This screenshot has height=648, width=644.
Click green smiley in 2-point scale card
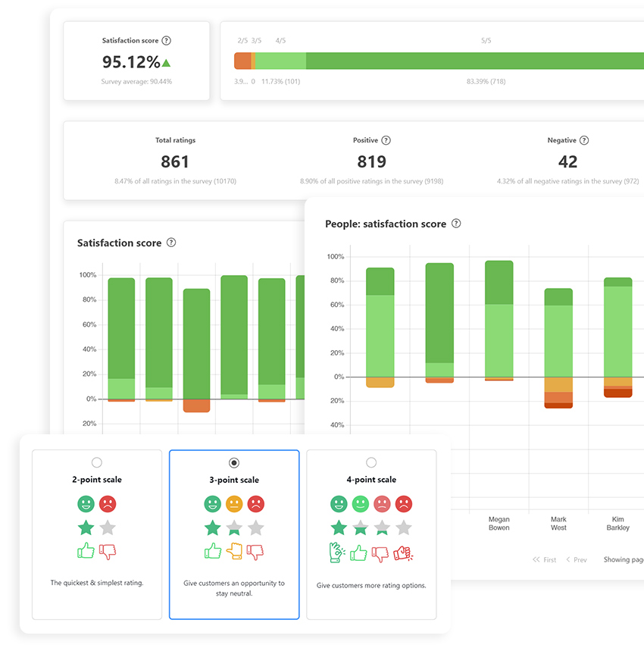tap(86, 504)
